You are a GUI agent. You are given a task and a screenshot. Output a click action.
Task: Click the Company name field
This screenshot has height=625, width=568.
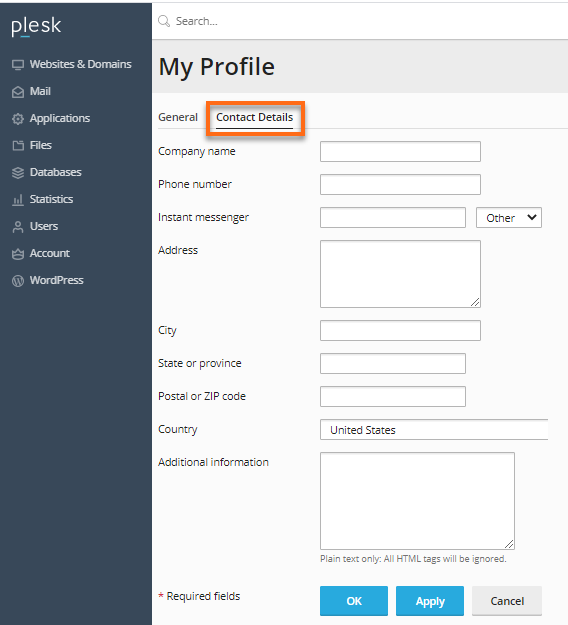400,151
